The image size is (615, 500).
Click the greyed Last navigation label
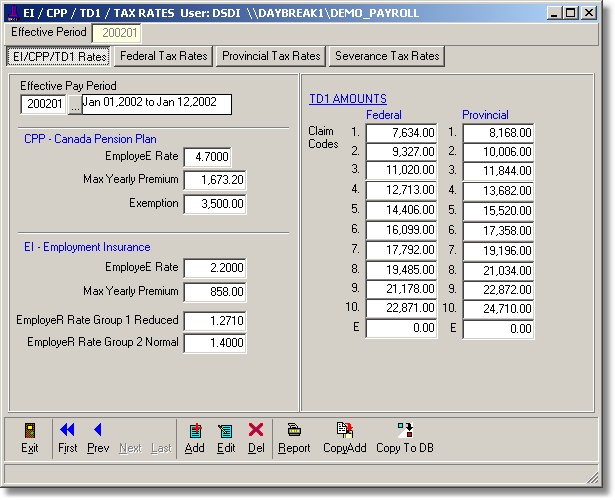pyautogui.click(x=161, y=448)
